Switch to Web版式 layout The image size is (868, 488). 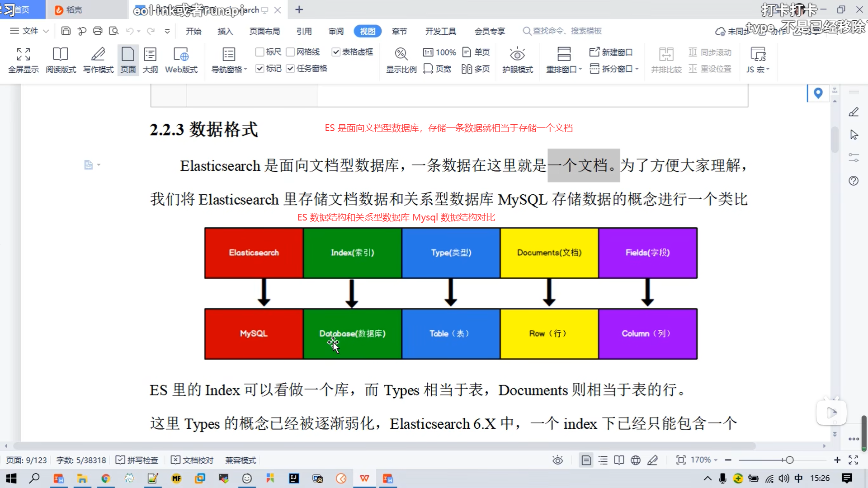coord(181,55)
